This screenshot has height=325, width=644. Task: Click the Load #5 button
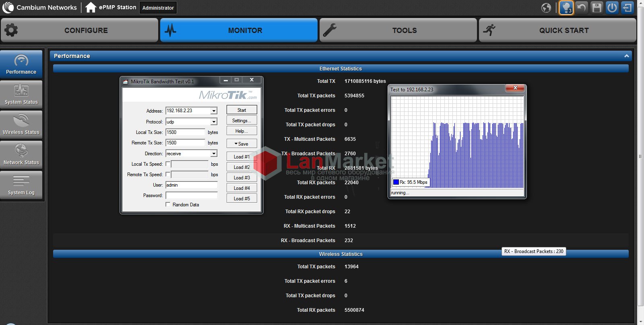click(242, 198)
